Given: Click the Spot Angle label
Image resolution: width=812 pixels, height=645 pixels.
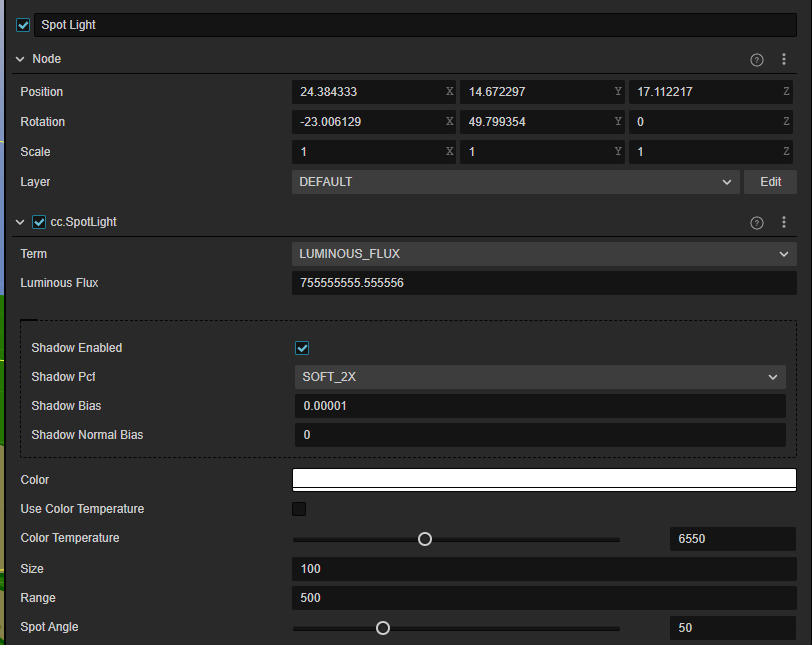Looking at the screenshot, I should pyautogui.click(x=49, y=627).
